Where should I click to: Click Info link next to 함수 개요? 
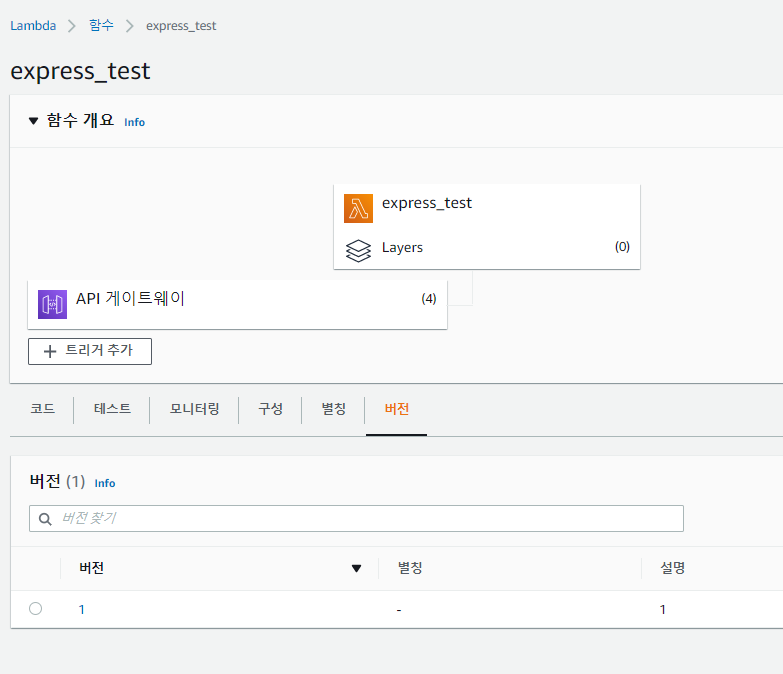coord(134,122)
